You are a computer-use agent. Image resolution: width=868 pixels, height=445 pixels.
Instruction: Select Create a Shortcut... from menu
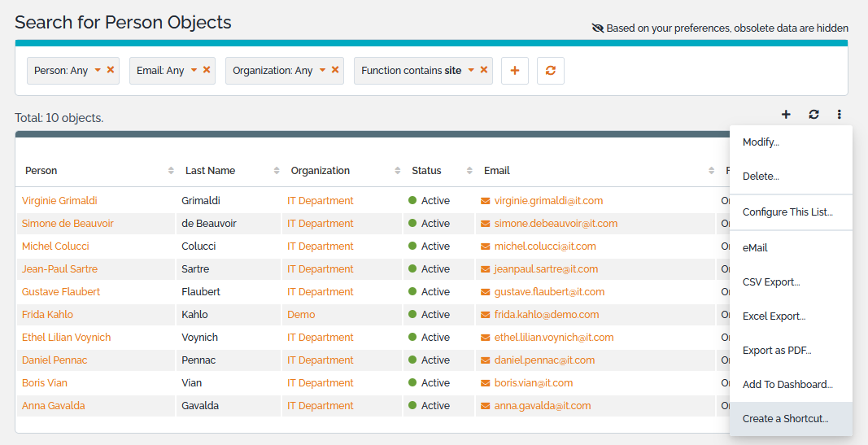coord(785,419)
